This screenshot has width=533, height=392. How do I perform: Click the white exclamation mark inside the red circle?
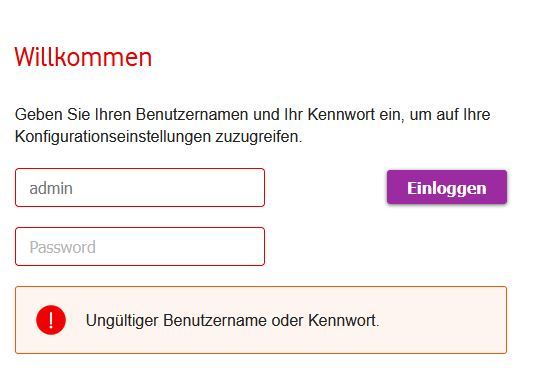coord(51,320)
